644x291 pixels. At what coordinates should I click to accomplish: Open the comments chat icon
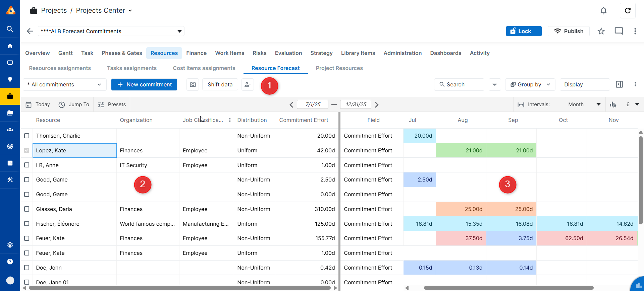coord(619,31)
